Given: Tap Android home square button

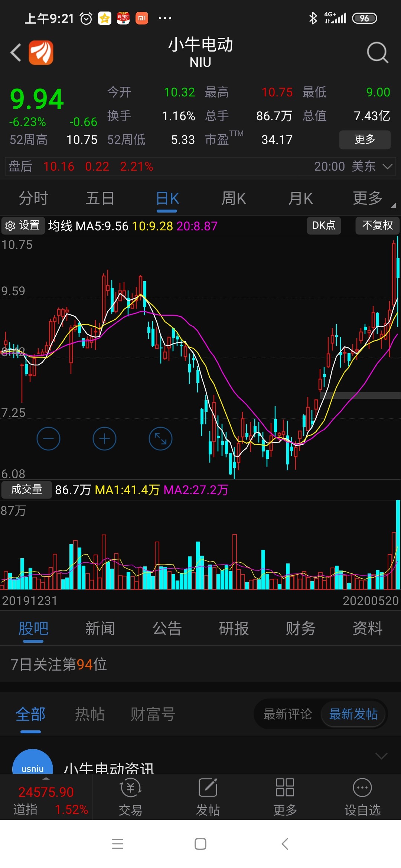Looking at the screenshot, I should [200, 844].
